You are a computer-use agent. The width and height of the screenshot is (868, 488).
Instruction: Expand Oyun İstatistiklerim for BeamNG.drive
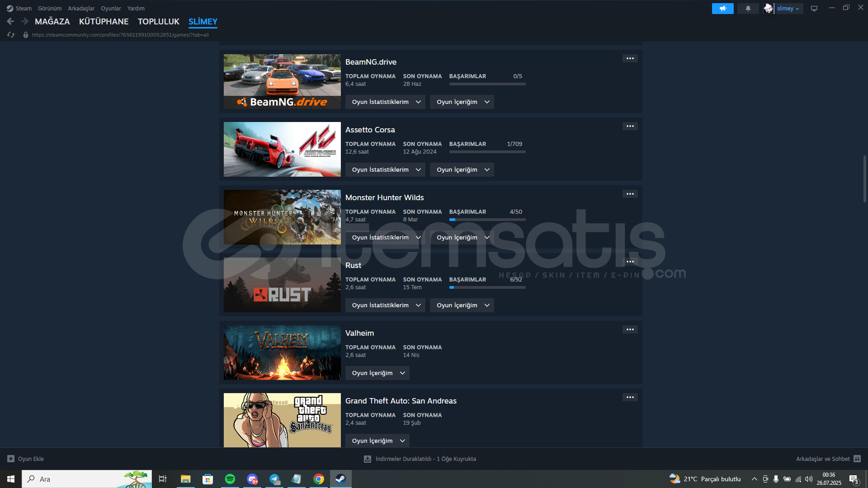[x=385, y=102]
